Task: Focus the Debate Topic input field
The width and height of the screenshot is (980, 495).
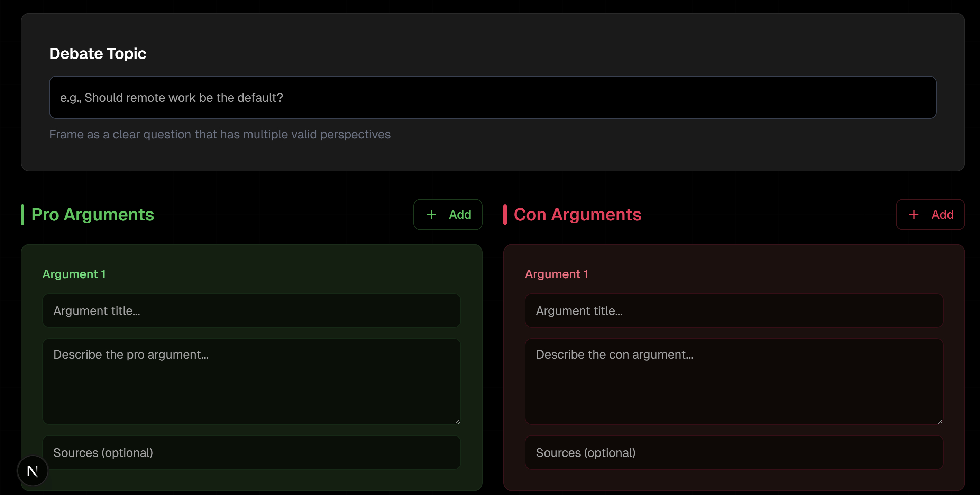Action: pyautogui.click(x=492, y=98)
